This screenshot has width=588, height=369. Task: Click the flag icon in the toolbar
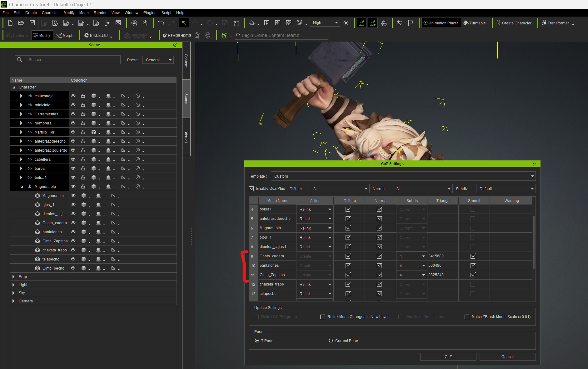(x=411, y=23)
